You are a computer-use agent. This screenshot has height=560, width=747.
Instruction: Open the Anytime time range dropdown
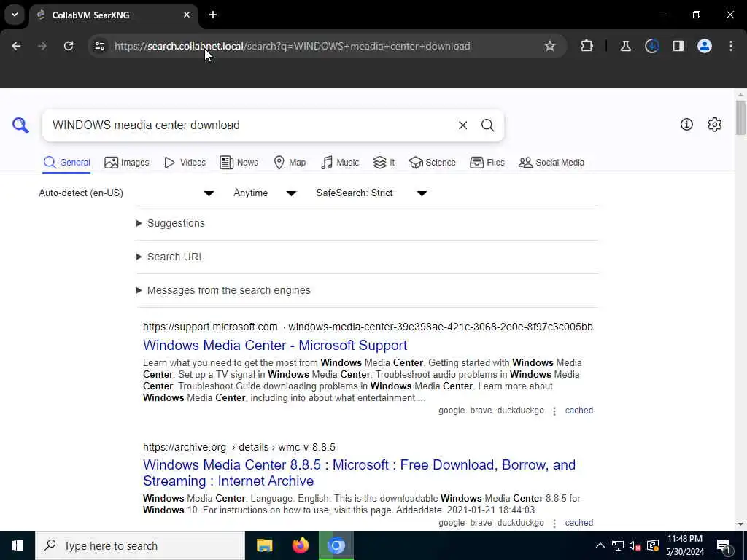(265, 192)
